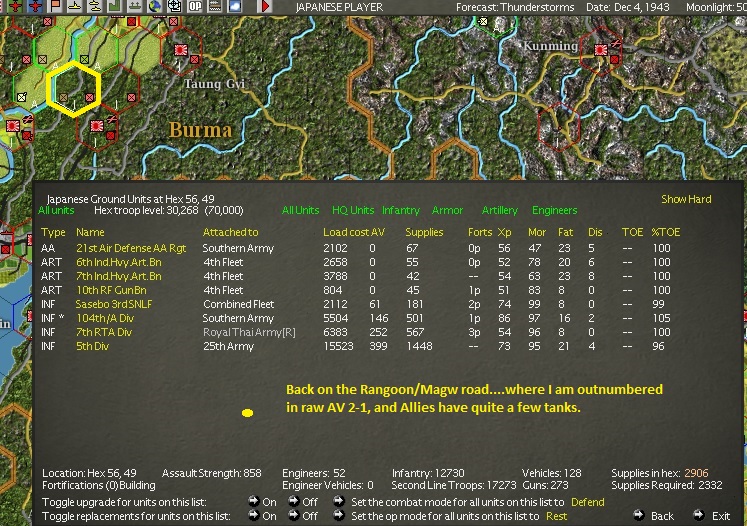Click the weather cloud toolbar icon
The image size is (747, 526).
click(235, 6)
